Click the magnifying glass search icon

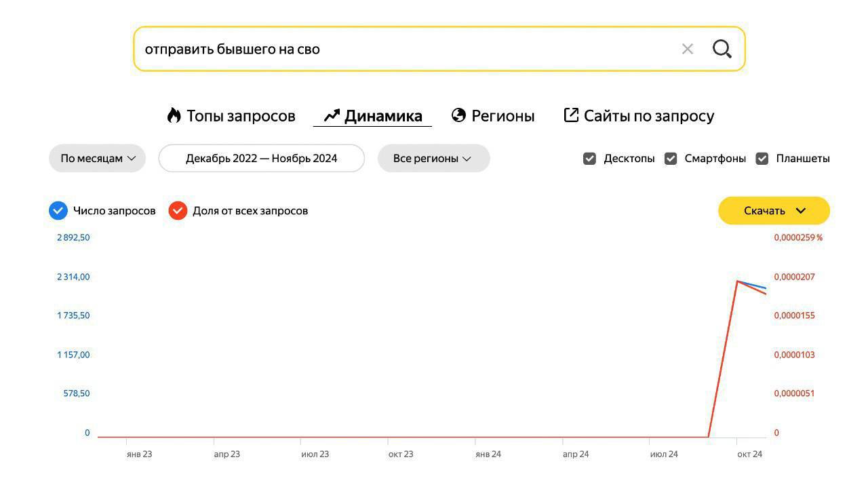(x=722, y=49)
